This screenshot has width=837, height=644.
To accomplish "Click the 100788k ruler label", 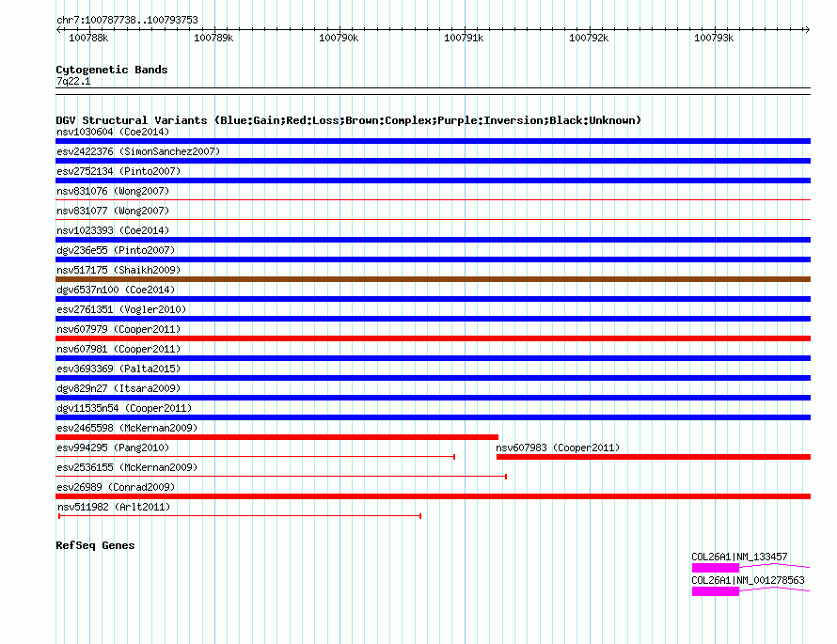I will point(88,38).
